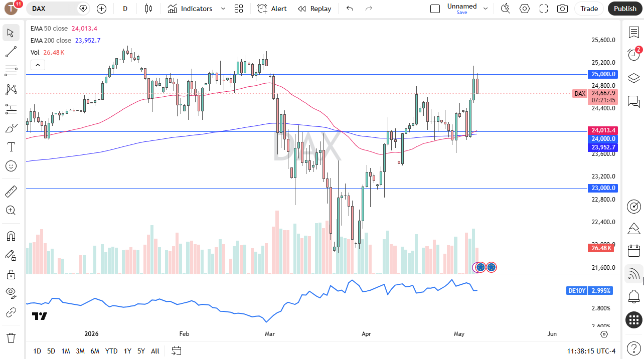
Task: Open the economic calendar panel
Action: pos(634,251)
